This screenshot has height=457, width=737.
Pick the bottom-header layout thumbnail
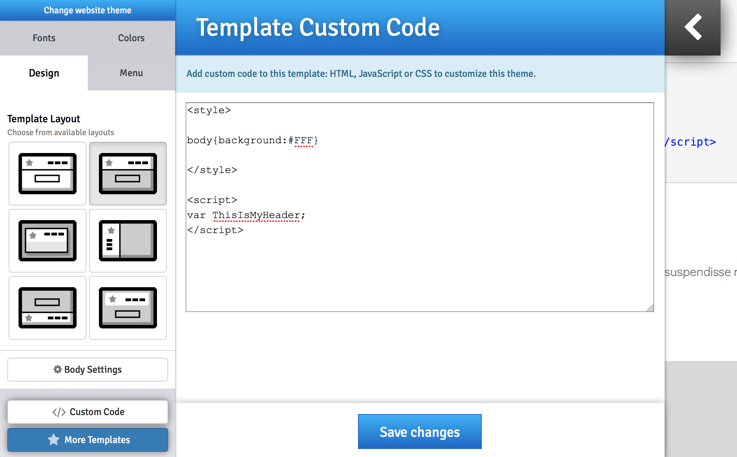pyautogui.click(x=47, y=308)
